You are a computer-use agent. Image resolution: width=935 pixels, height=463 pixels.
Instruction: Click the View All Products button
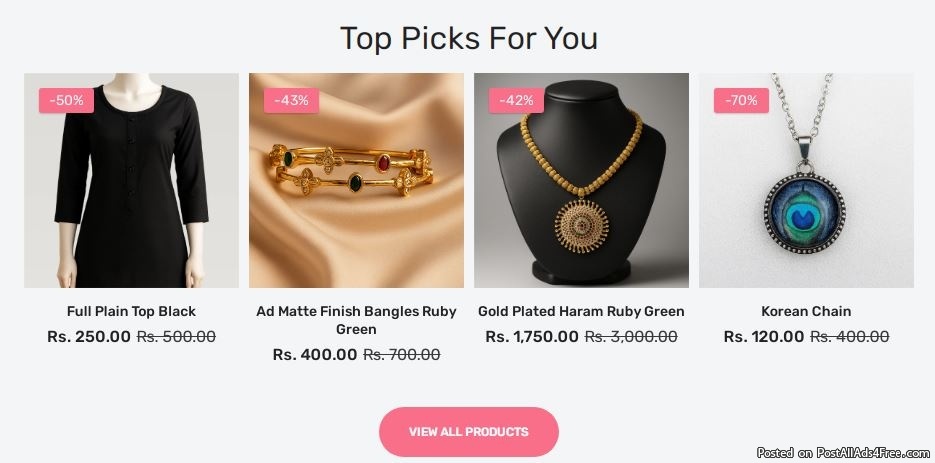coord(469,432)
